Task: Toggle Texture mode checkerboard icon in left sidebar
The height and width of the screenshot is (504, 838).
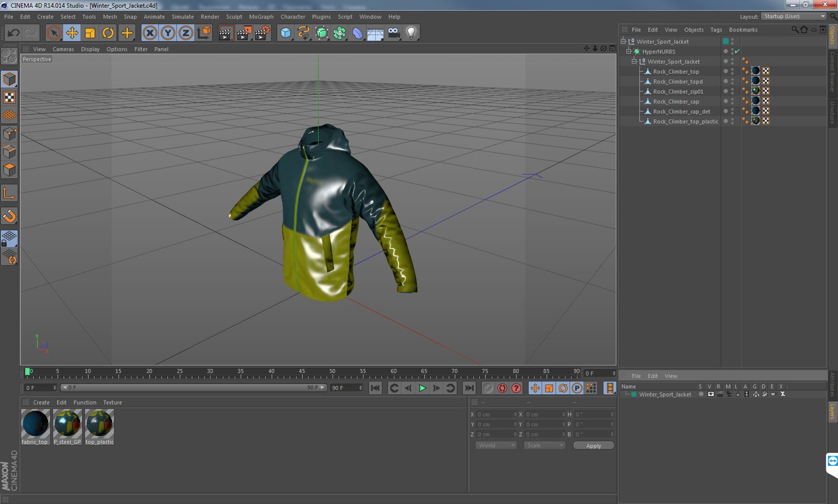Action: coord(9,97)
